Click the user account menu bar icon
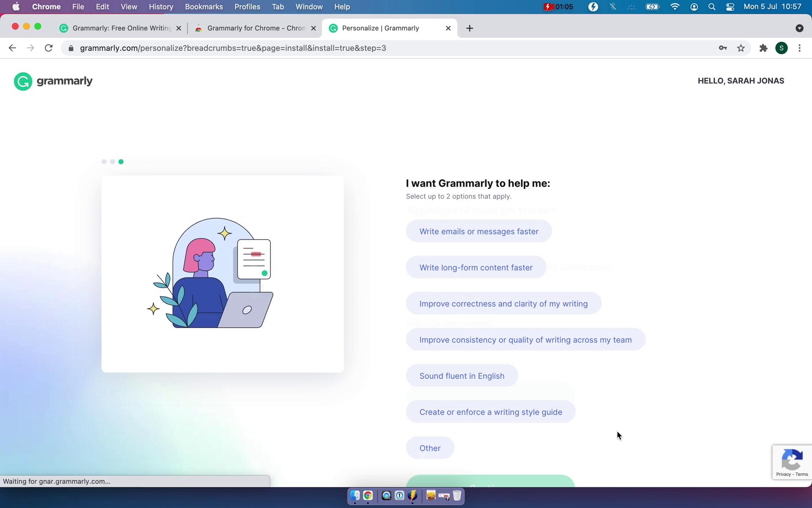 click(694, 7)
